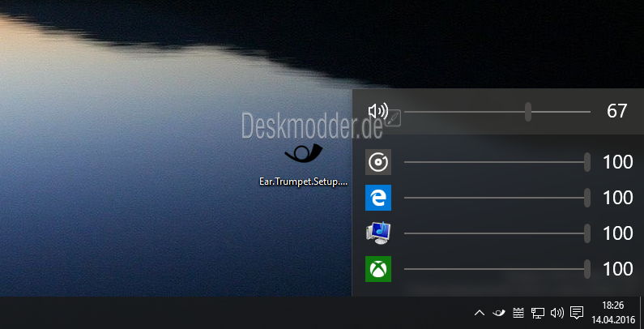The height and width of the screenshot is (329, 644).
Task: Open EarTrumpet tray horn icon
Action: pyautogui.click(x=499, y=313)
